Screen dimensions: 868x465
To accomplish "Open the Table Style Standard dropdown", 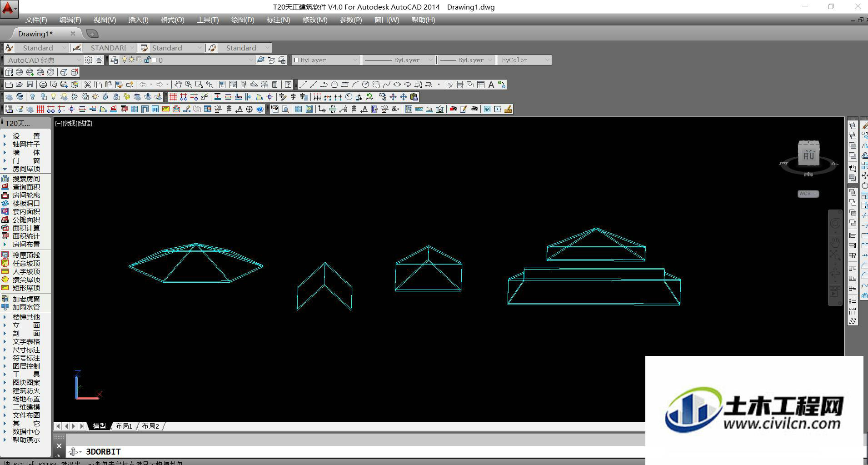I will (x=176, y=48).
